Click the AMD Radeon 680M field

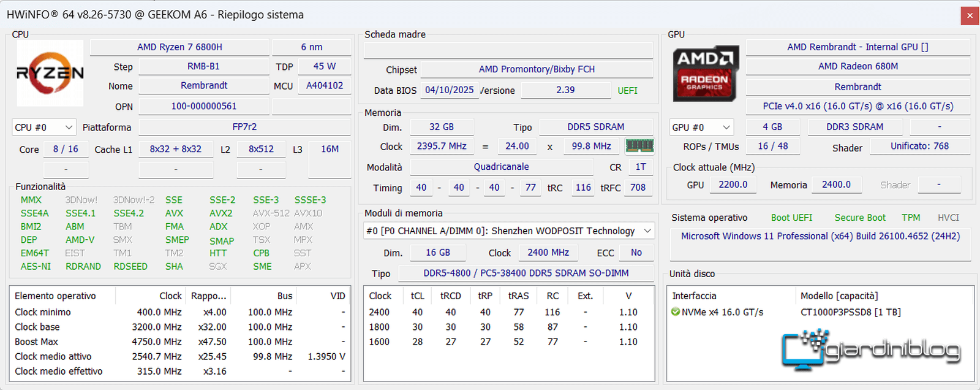point(858,66)
